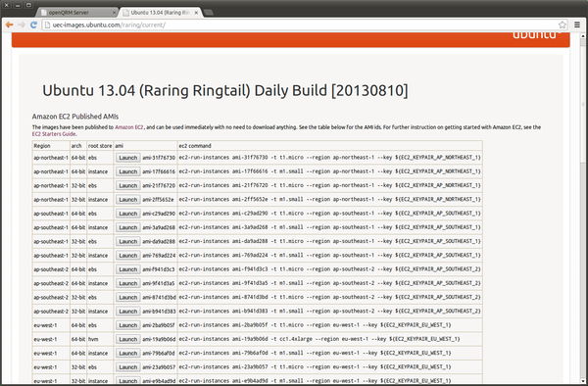588x386 pixels.
Task: Launch ami-2ff5652e instance image
Action: coord(127,200)
